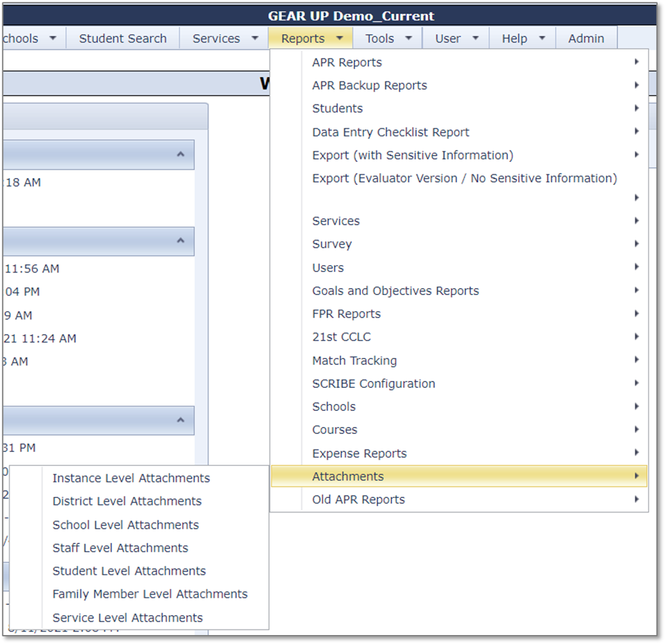Image resolution: width=666 pixels, height=644 pixels.
Task: Click submenu arrow beside APR Reports
Action: click(x=637, y=62)
